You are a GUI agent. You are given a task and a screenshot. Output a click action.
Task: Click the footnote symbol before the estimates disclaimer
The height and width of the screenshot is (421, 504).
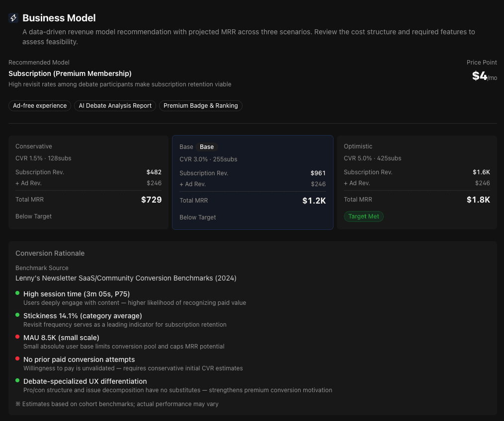coord(18,404)
